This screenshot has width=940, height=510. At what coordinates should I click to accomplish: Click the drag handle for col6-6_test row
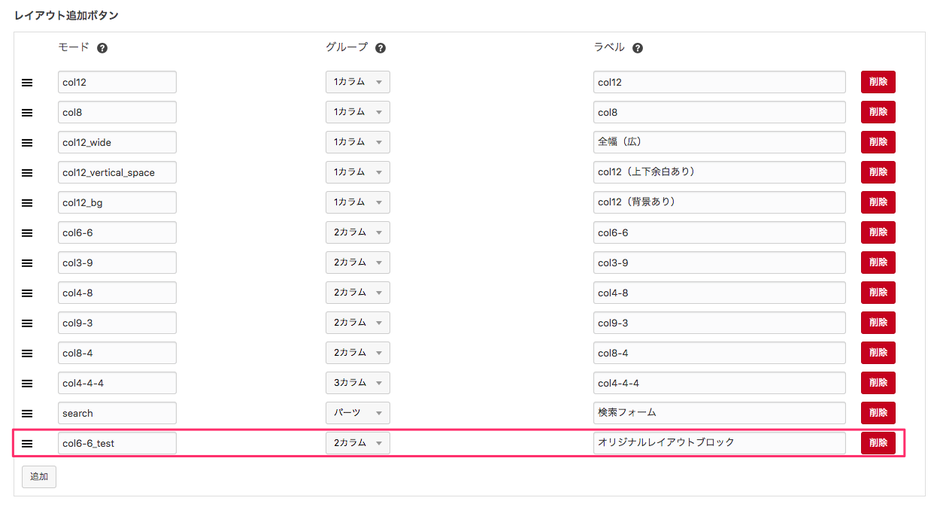click(27, 443)
